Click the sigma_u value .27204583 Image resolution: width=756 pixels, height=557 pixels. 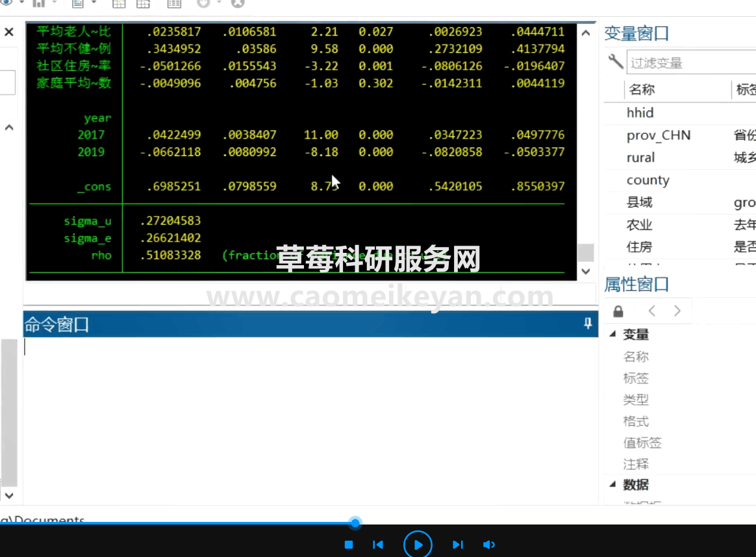(x=170, y=221)
